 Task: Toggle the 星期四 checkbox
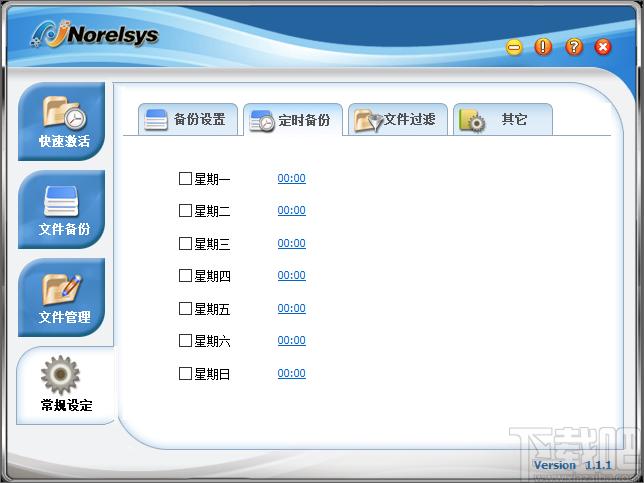(x=185, y=276)
